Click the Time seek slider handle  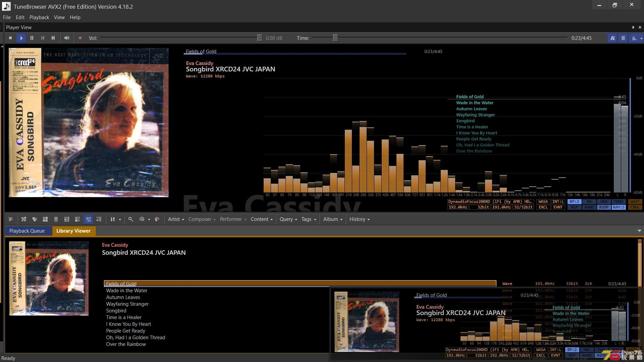tap(335, 38)
